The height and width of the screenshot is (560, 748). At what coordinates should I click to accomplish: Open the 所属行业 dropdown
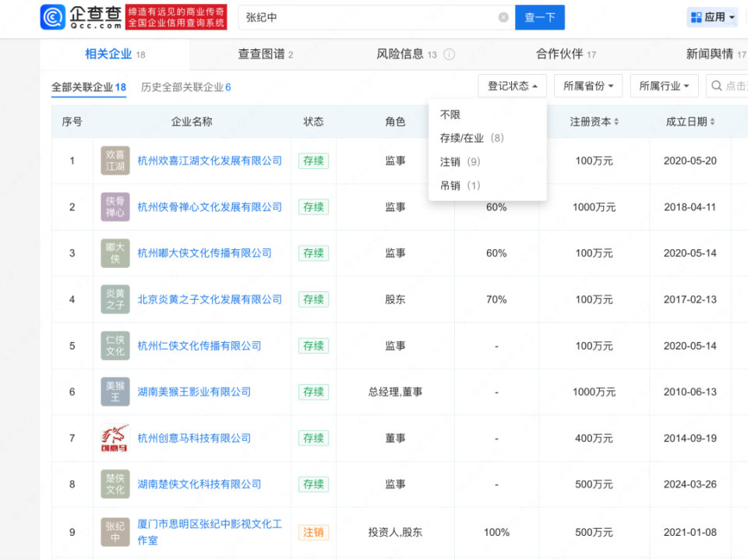[x=664, y=86]
